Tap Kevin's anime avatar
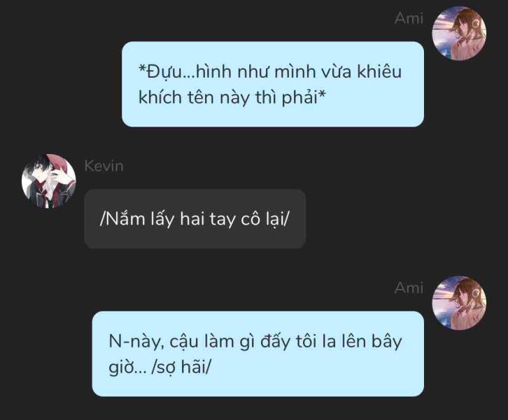 pos(49,181)
